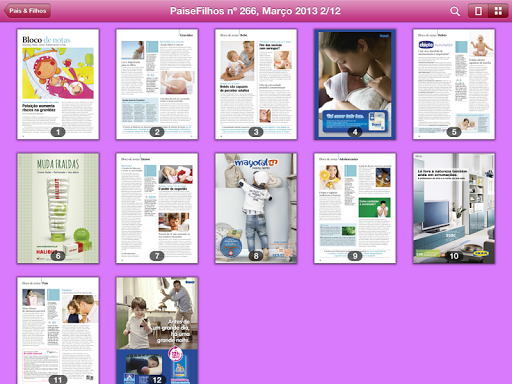Tap the page number 4 badge

(355, 132)
